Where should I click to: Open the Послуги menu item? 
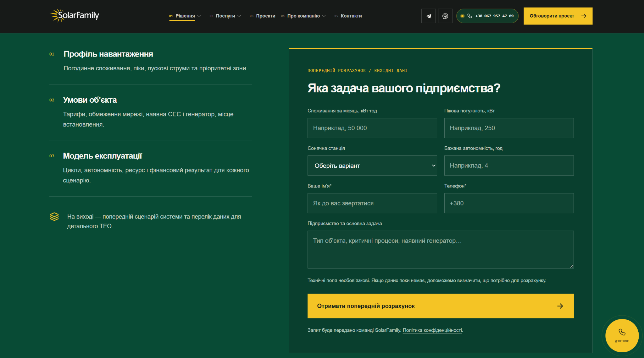[225, 16]
